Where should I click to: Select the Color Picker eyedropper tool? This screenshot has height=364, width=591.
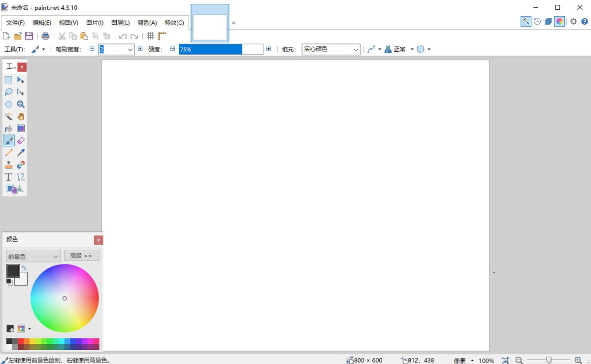pos(21,153)
